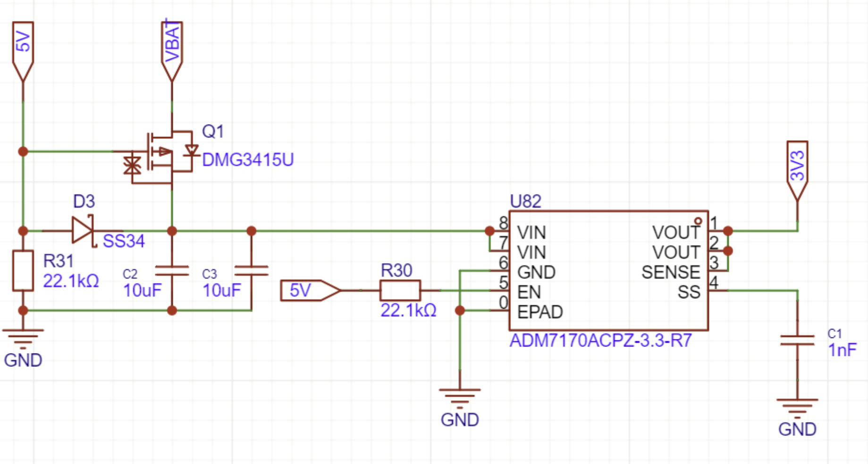Screen dimensions: 868x464
Task: Select the D3 Schottky diode symbol
Action: point(84,231)
